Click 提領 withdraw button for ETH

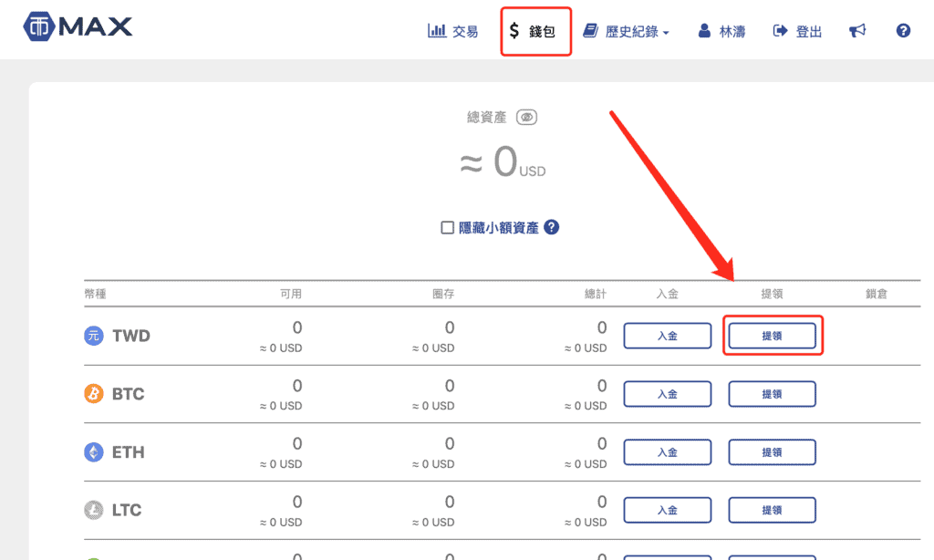(772, 452)
